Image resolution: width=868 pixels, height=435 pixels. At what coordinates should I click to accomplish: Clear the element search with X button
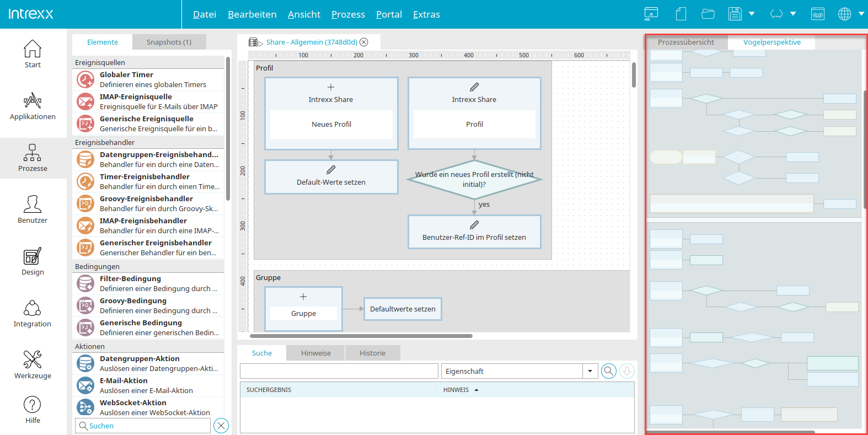(221, 426)
